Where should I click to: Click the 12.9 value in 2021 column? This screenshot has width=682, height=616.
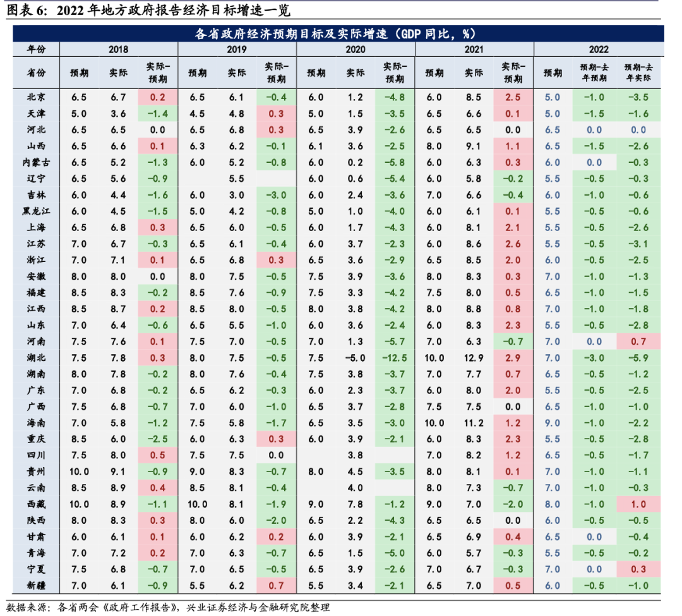pos(474,357)
